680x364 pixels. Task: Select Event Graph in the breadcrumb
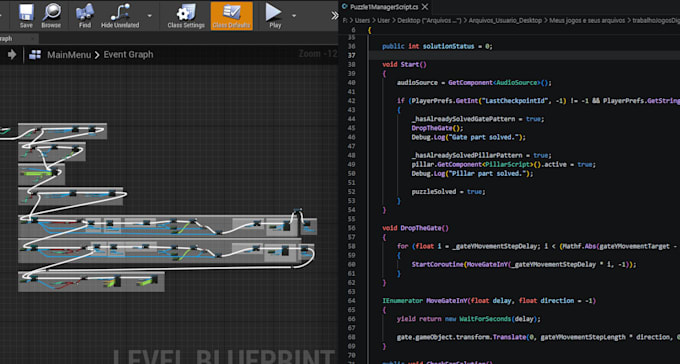coord(128,55)
